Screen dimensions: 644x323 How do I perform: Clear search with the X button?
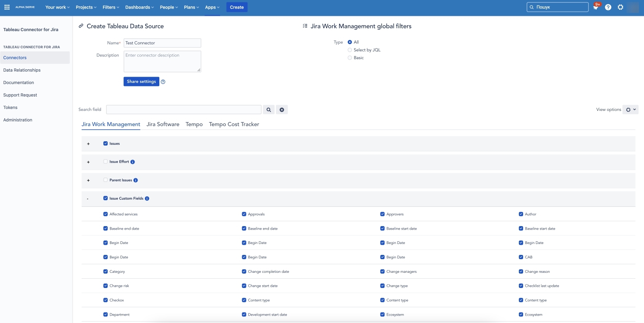pos(282,110)
